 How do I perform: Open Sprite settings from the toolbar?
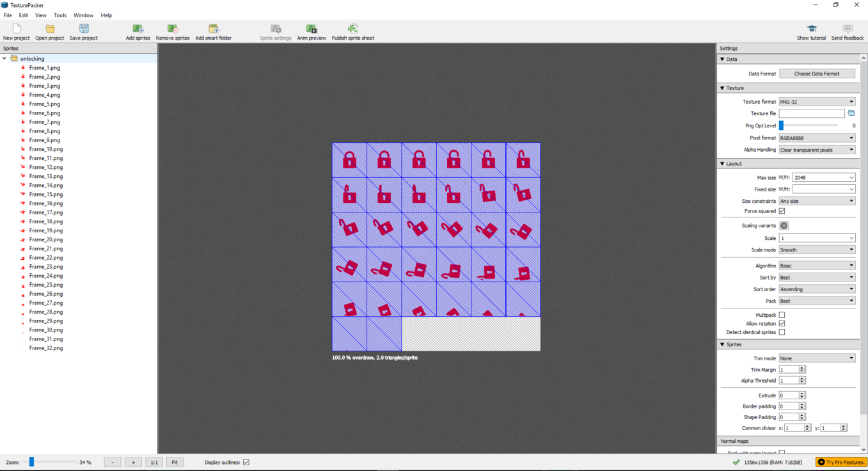[x=276, y=32]
